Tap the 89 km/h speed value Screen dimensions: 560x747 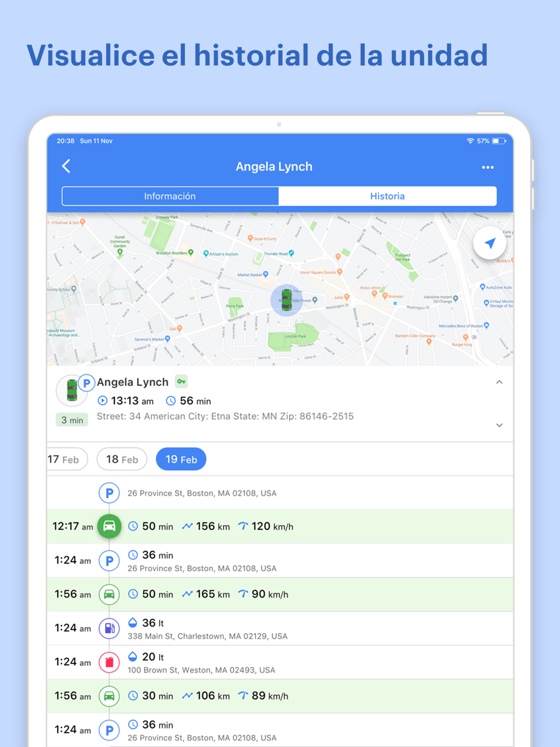pos(270,696)
